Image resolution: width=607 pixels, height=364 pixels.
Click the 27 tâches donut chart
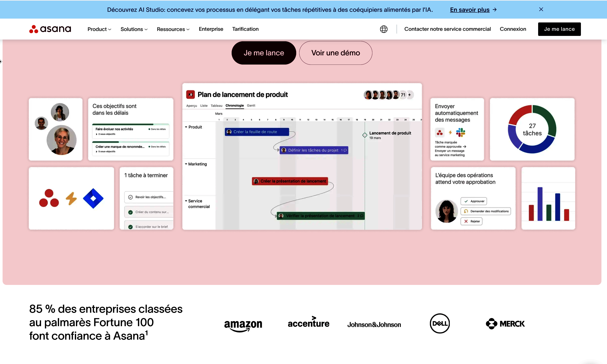532,129
